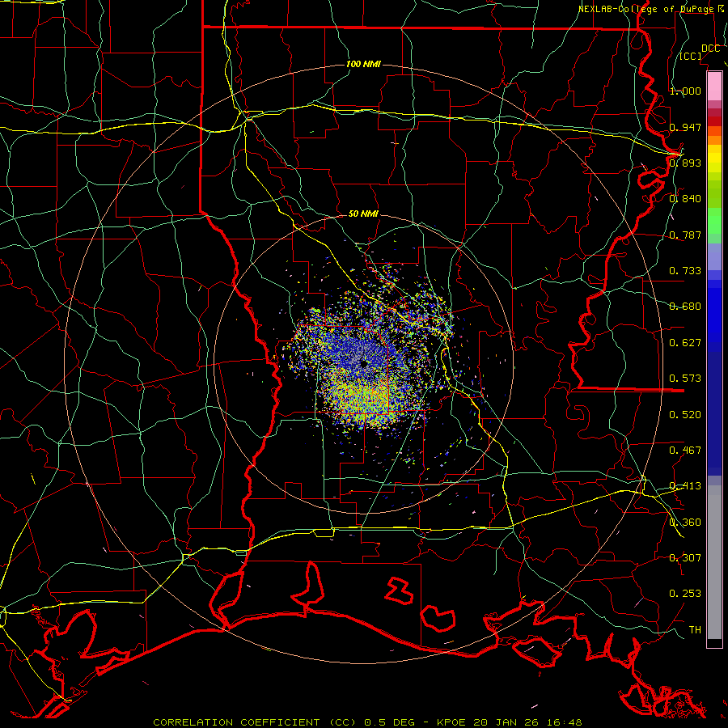The height and width of the screenshot is (728, 728).
Task: Click the TH threshold label on the legend
Action: point(695,630)
